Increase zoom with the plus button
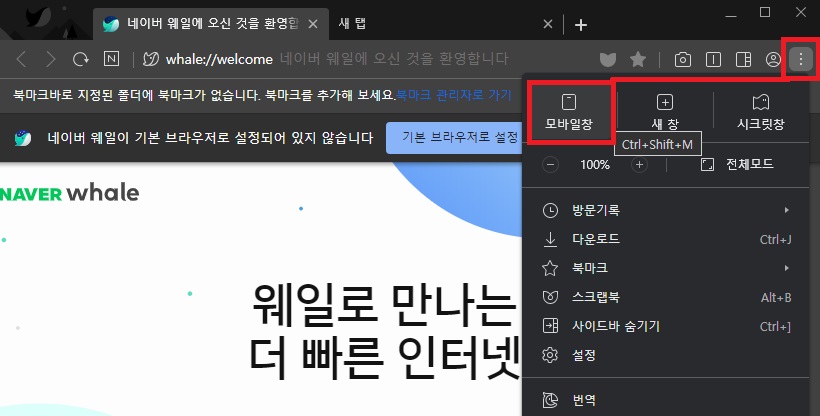This screenshot has width=820, height=416. click(x=639, y=165)
